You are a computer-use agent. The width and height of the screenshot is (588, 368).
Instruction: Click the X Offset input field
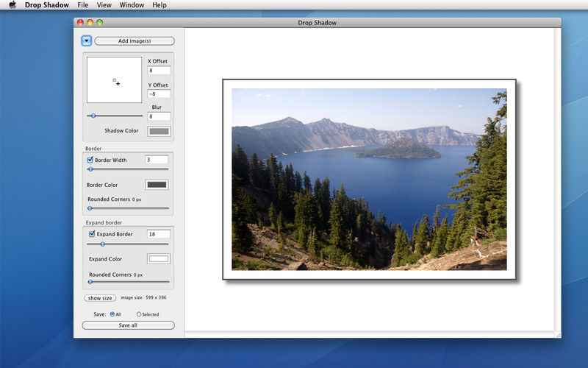click(x=159, y=71)
